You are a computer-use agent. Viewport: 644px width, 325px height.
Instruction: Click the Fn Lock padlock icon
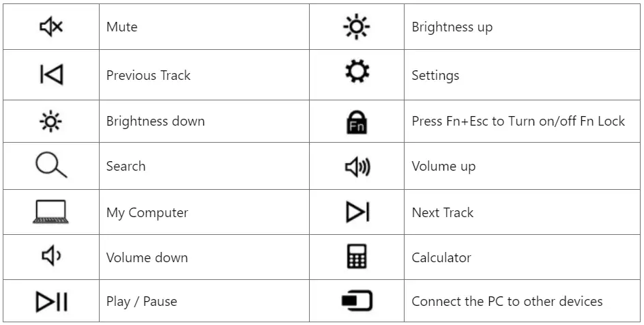[356, 122]
